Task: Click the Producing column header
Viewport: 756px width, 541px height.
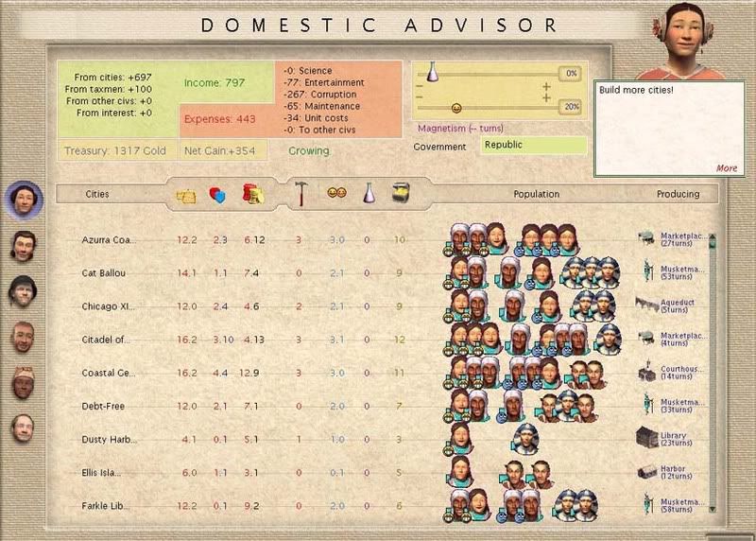Action: 678,194
